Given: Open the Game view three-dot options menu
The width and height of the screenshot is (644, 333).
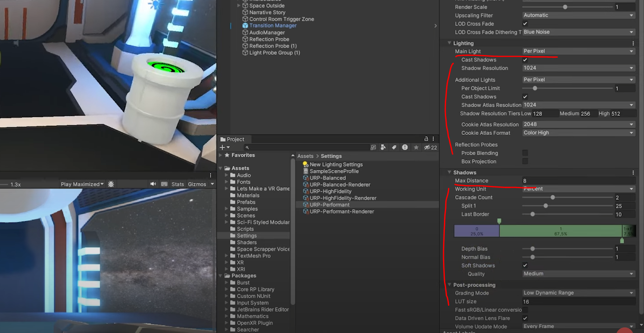Looking at the screenshot, I should [211, 175].
